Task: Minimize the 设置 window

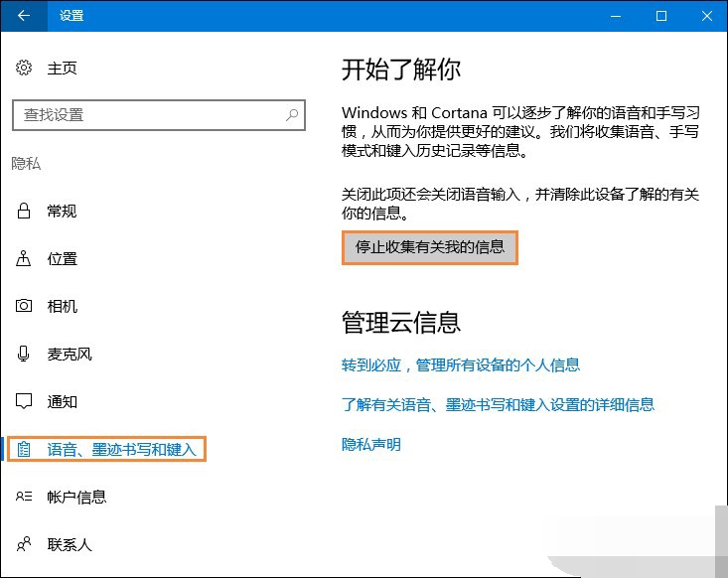Action: pyautogui.click(x=617, y=16)
